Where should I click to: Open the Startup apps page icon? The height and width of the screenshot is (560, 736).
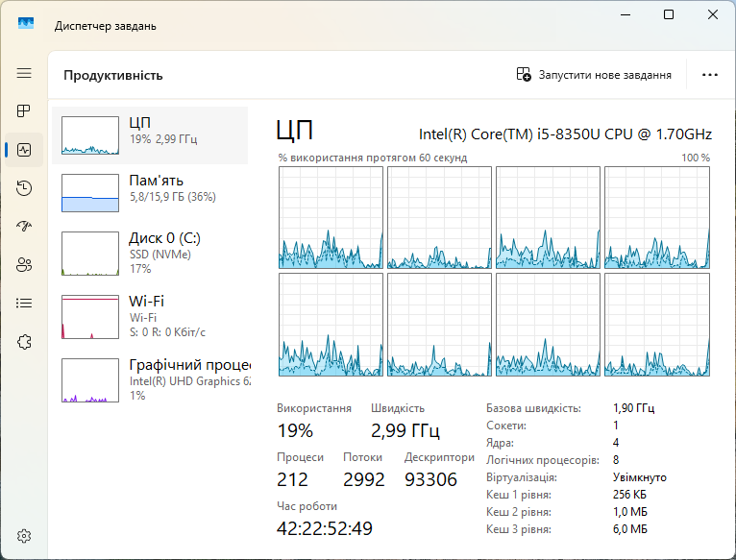click(x=24, y=227)
